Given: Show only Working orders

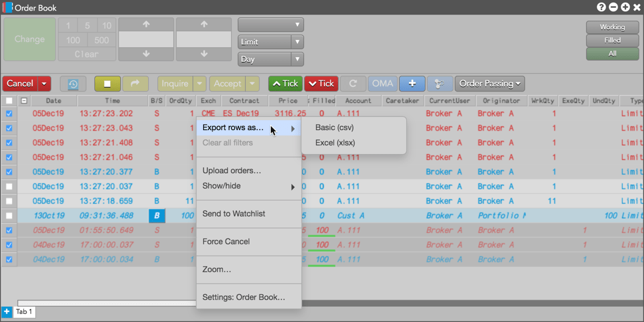Looking at the screenshot, I should (x=612, y=27).
